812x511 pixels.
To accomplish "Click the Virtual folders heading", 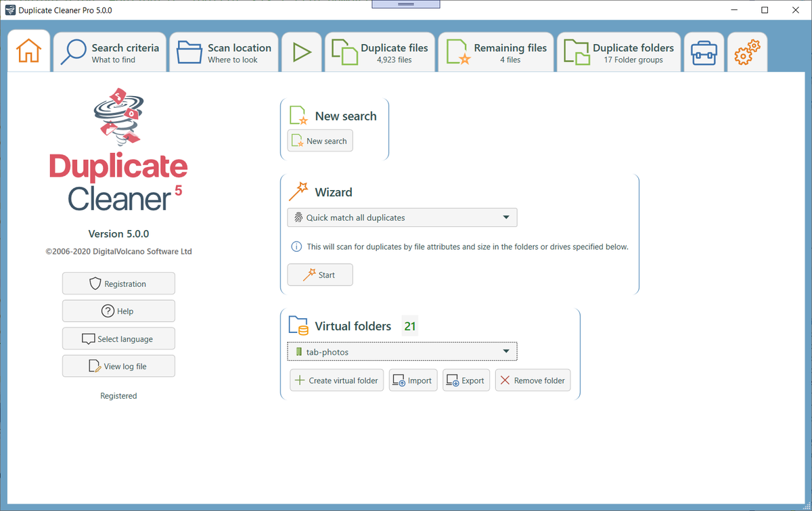I will click(353, 326).
